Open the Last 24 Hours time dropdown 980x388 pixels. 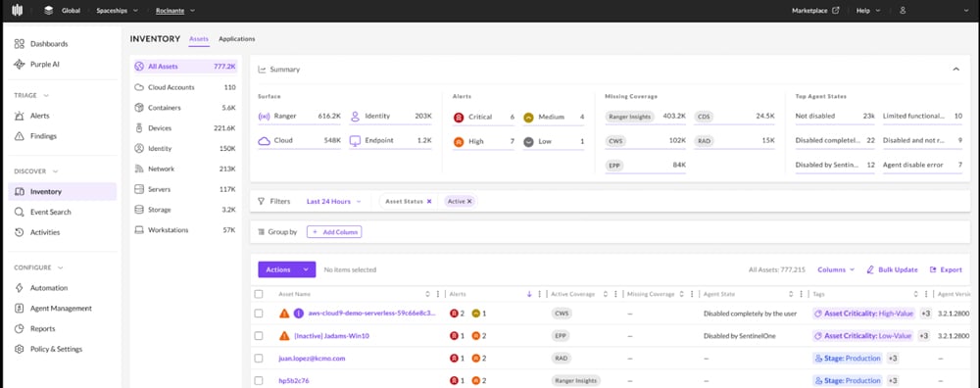point(334,201)
